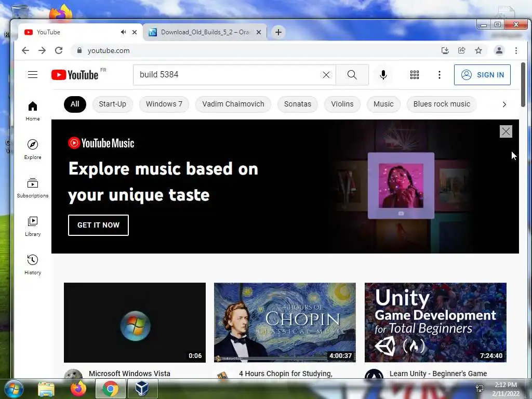Viewport: 532px width, 399px height.
Task: Click GET IT NOW button
Action: 98,225
